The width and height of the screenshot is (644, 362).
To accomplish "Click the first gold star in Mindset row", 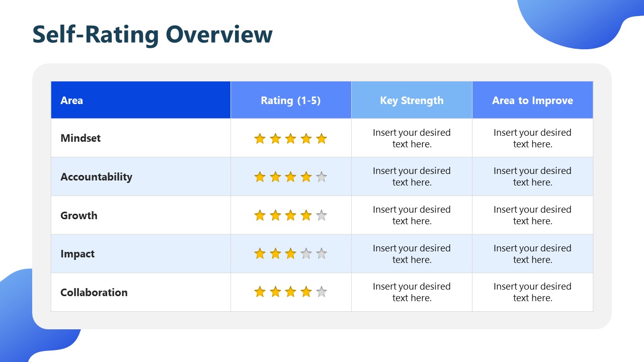I will [x=260, y=139].
